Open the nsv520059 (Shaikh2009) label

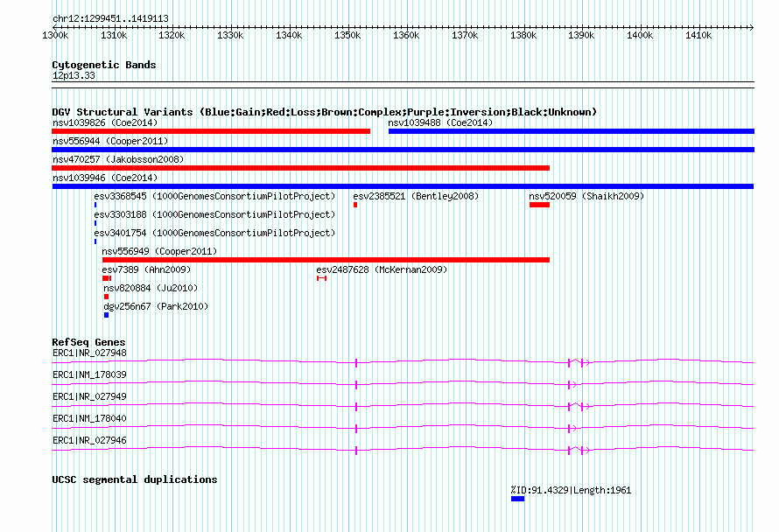pyautogui.click(x=586, y=196)
